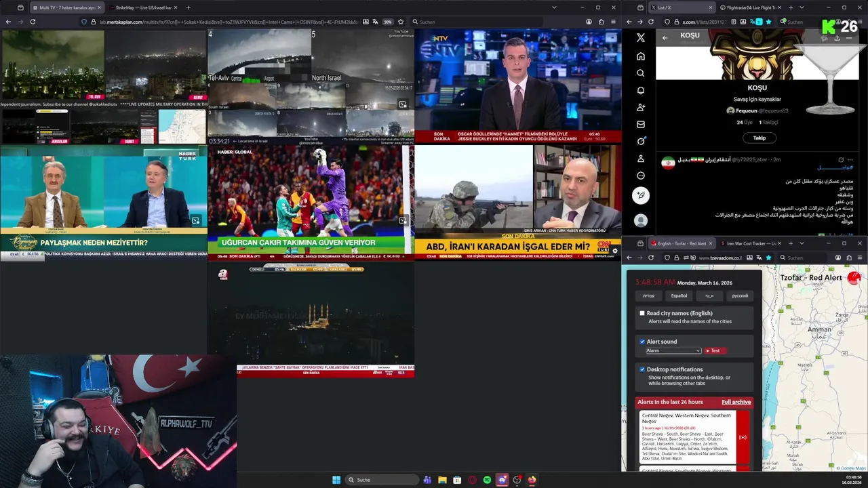Viewport: 868px width, 488px height.
Task: Open the Full archive link
Action: tap(736, 402)
